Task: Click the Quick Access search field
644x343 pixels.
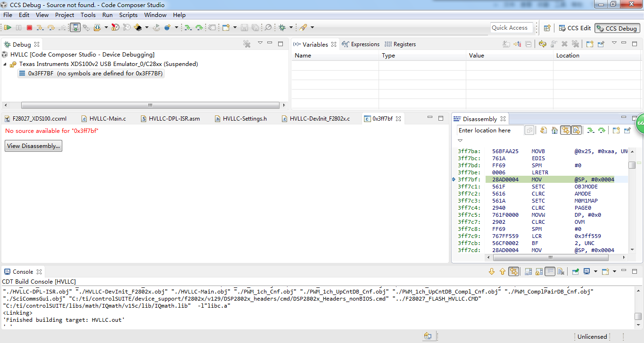Action: [512, 28]
